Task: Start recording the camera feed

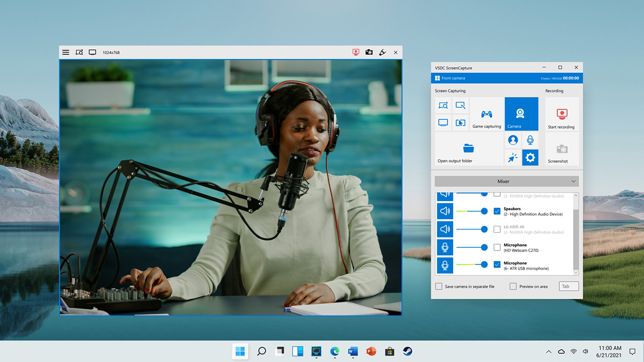Action: (x=562, y=114)
